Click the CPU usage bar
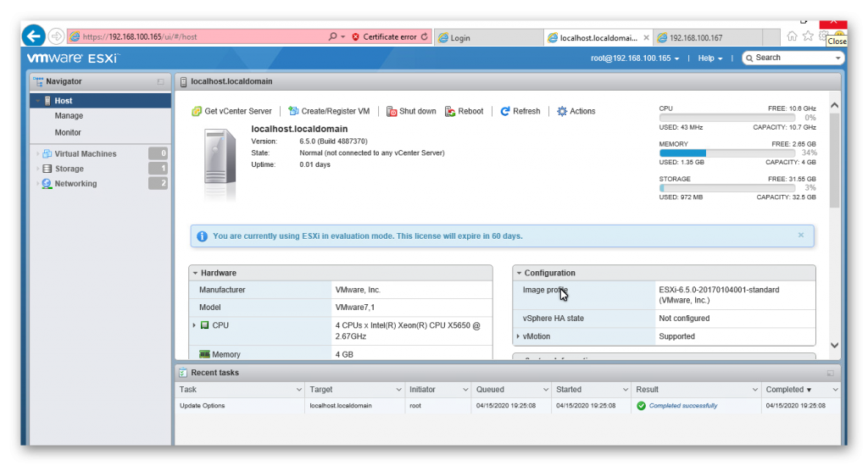 click(x=726, y=118)
